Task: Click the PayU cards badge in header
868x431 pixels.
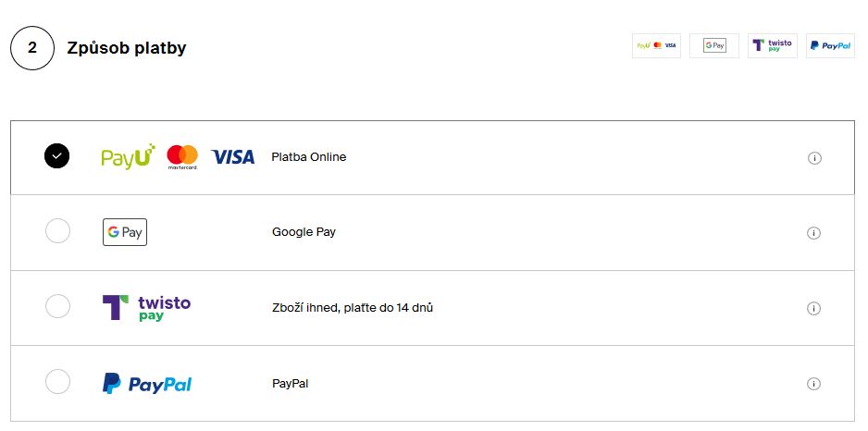Action: pos(656,45)
